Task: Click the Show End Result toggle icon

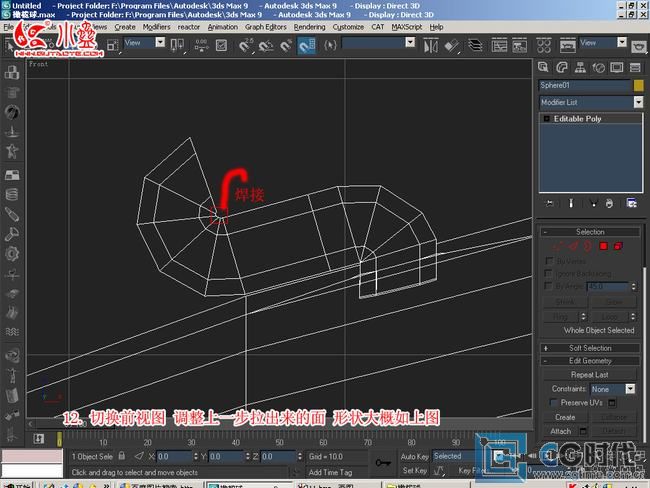Action: pos(571,203)
